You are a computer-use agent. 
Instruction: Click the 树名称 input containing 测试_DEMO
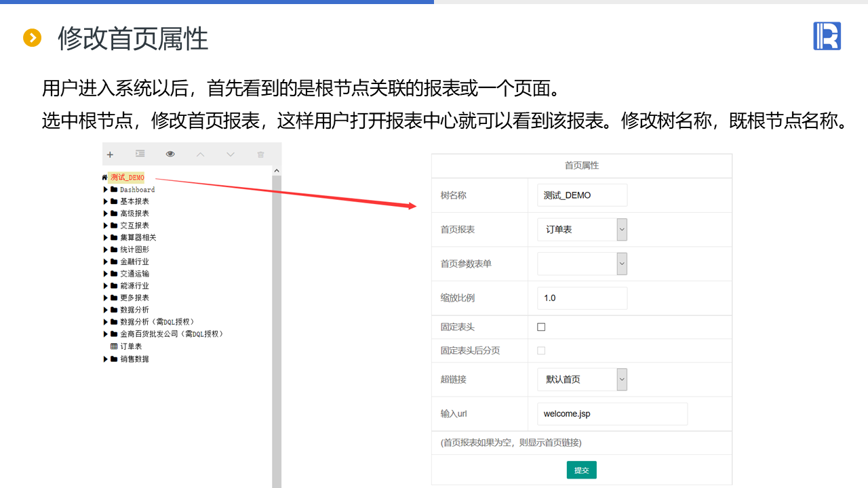582,195
